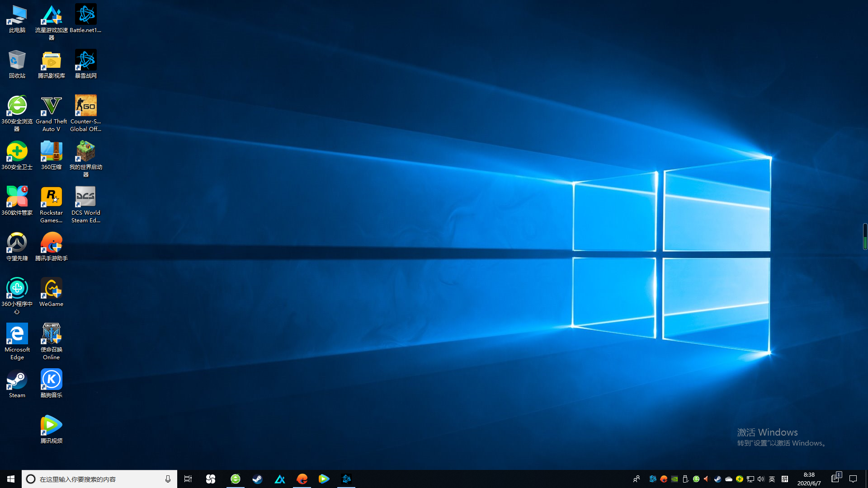Click the 360安全卫士 tray icon
Image resolution: width=868 pixels, height=488 pixels.
(x=740, y=479)
